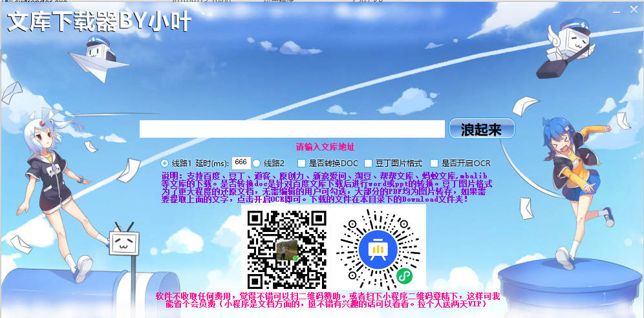The width and height of the screenshot is (644, 318).
Task: Select the 线路2 radio button
Action: tap(256, 163)
